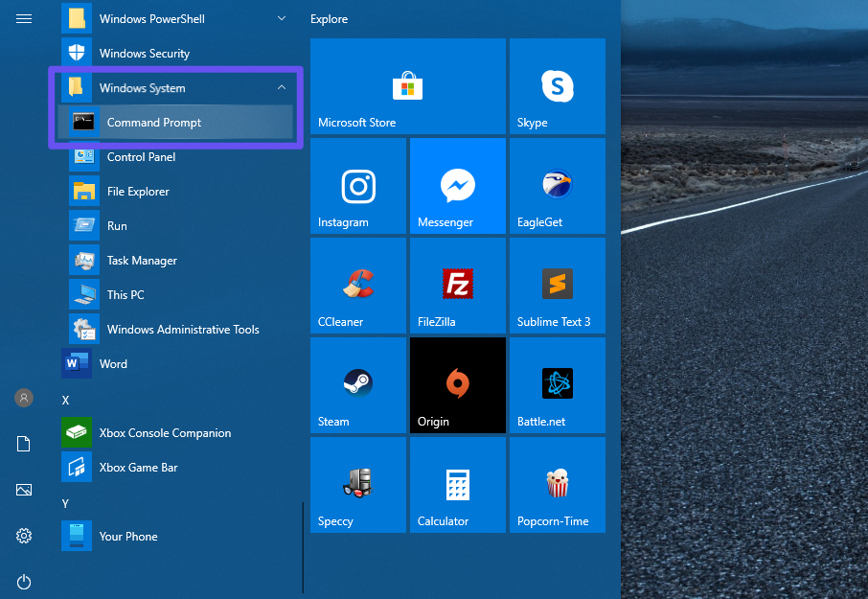This screenshot has height=599, width=868.
Task: Open Your Phone from the app list
Action: [x=128, y=536]
